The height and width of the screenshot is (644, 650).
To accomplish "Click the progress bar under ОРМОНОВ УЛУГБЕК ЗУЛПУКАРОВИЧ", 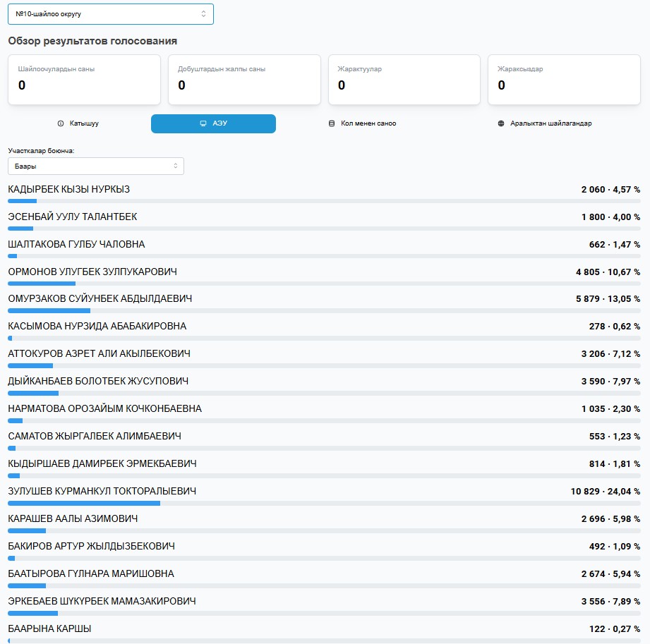I will (x=324, y=283).
